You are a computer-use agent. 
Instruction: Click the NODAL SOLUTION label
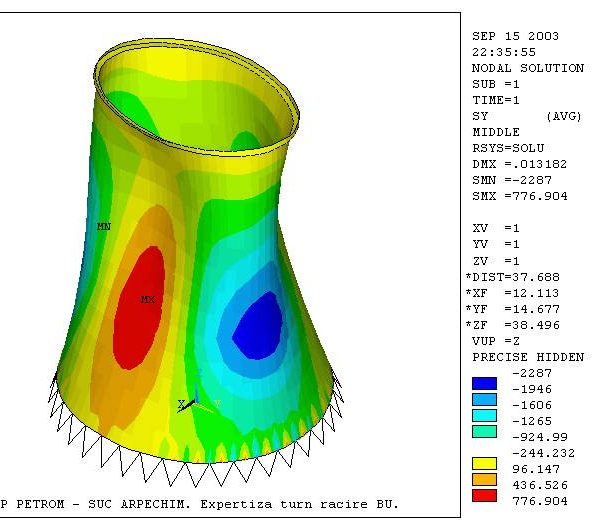point(527,68)
